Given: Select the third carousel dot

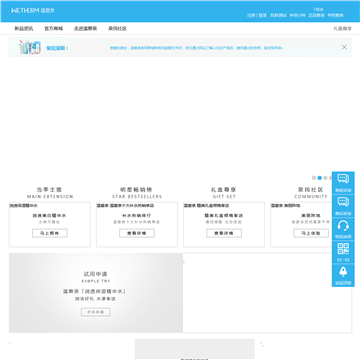Looking at the screenshot, I should 325,178.
